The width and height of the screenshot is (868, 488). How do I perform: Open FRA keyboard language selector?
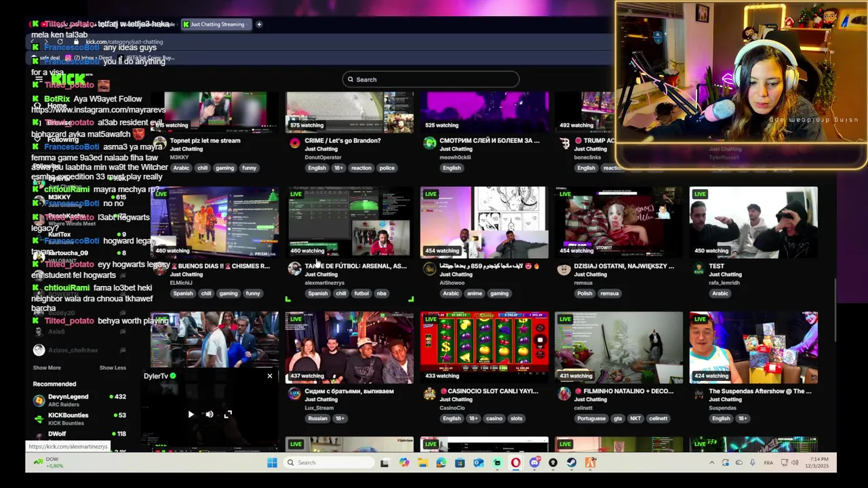point(768,463)
